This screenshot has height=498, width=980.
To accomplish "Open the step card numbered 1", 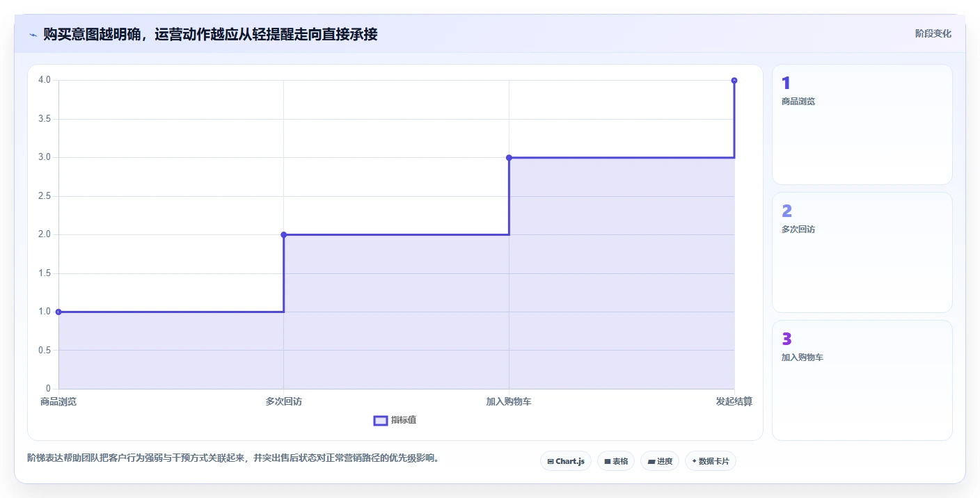I will pos(862,124).
